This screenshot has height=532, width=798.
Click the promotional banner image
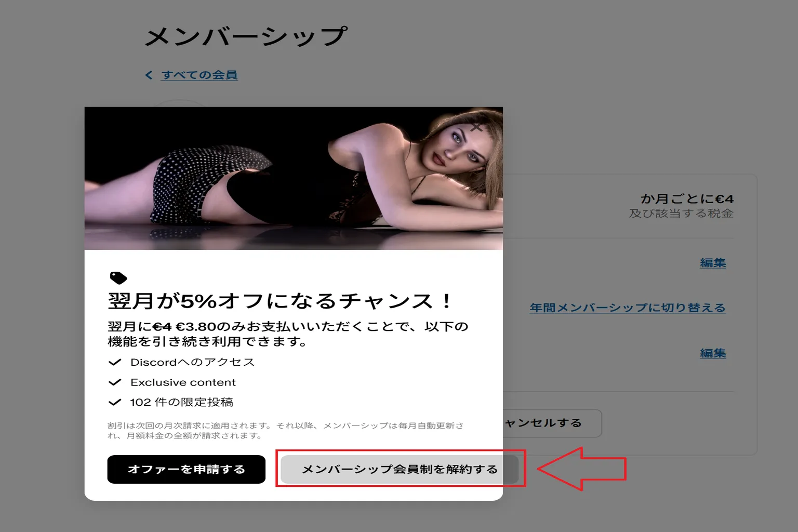click(294, 178)
